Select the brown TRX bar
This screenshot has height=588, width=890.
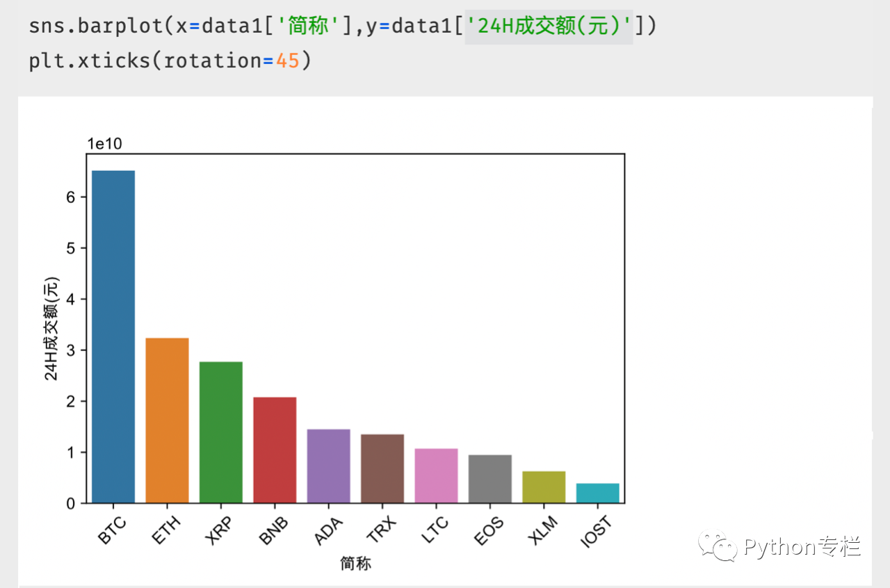click(382, 468)
